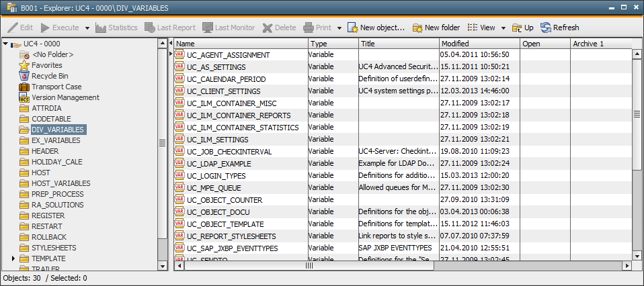Sort by the Title column header
This screenshot has width=644, height=286.
tap(399, 44)
